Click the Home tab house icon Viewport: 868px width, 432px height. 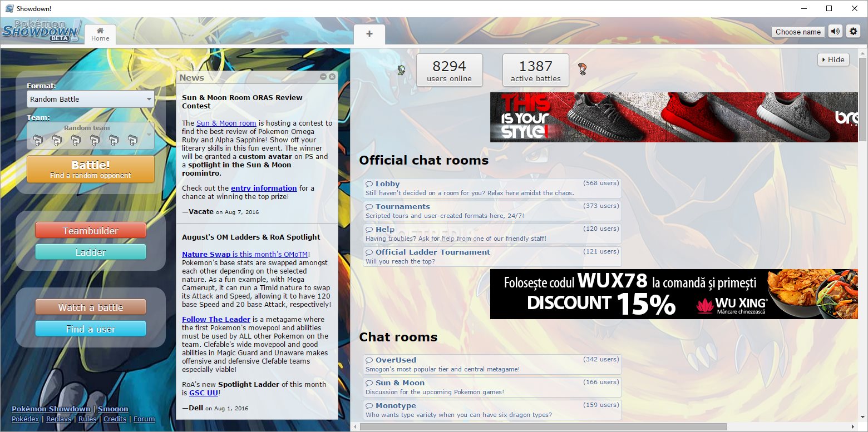100,31
